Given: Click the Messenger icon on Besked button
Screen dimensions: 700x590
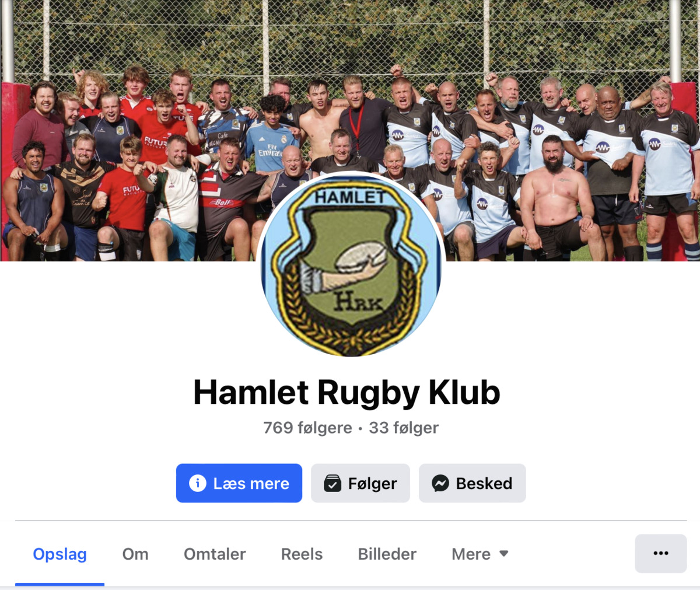Looking at the screenshot, I should [x=440, y=483].
